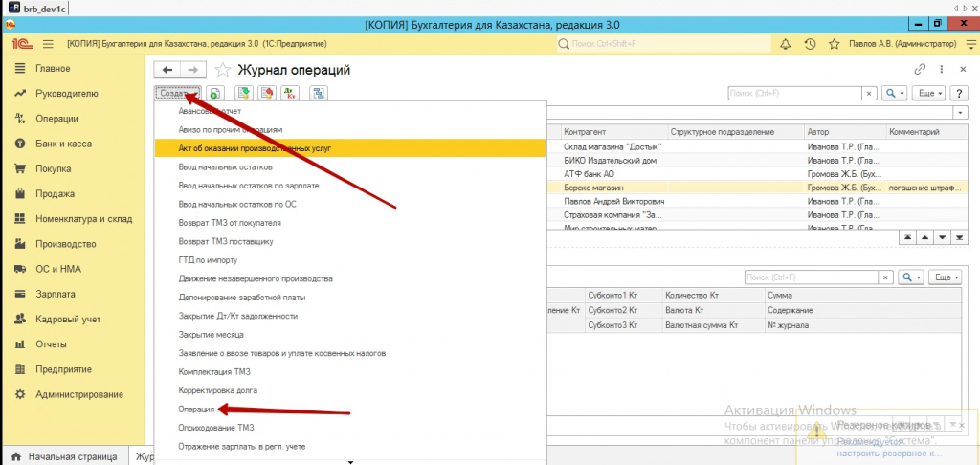The width and height of the screenshot is (980, 465).
Task: Select ГТД по импорту menu item
Action: tap(350, 260)
